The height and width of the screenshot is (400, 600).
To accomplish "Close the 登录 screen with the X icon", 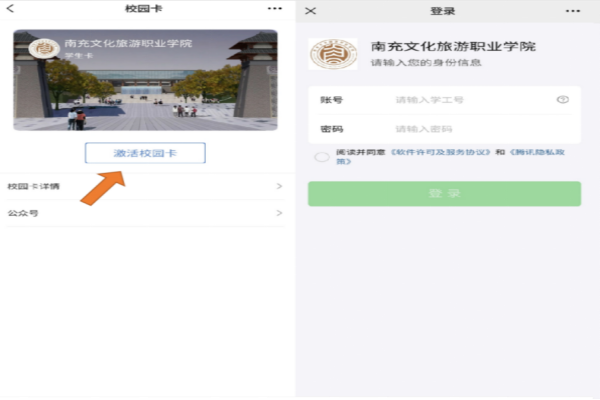I will click(310, 11).
